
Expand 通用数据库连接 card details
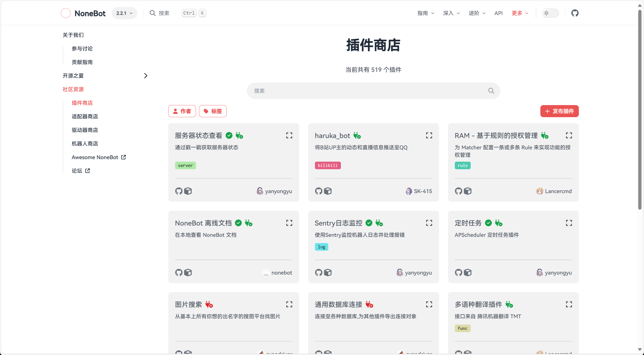(x=429, y=304)
